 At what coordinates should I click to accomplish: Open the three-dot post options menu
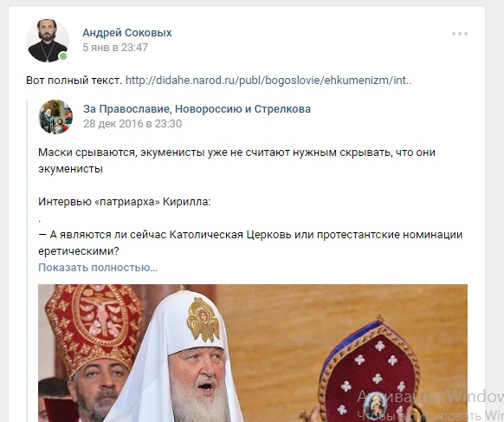pos(459,34)
